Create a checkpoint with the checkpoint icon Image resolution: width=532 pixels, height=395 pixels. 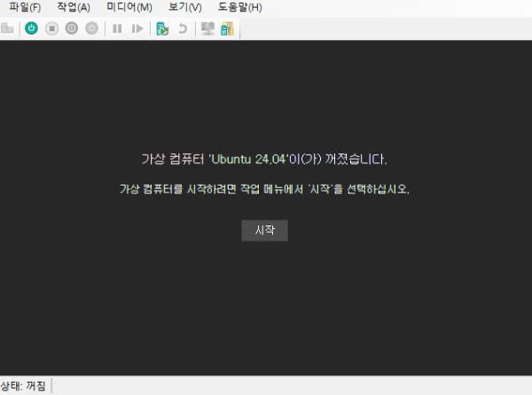click(x=162, y=28)
